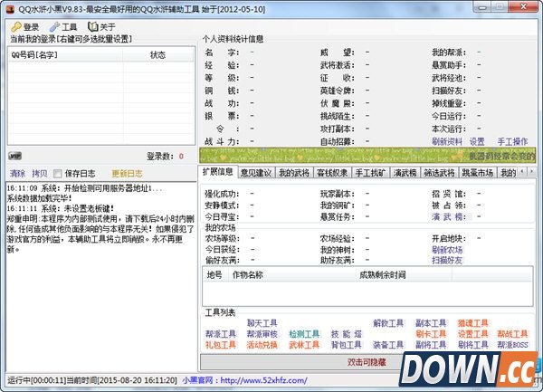Open the green 检测工具 link
543x392 pixels.
click(304, 334)
